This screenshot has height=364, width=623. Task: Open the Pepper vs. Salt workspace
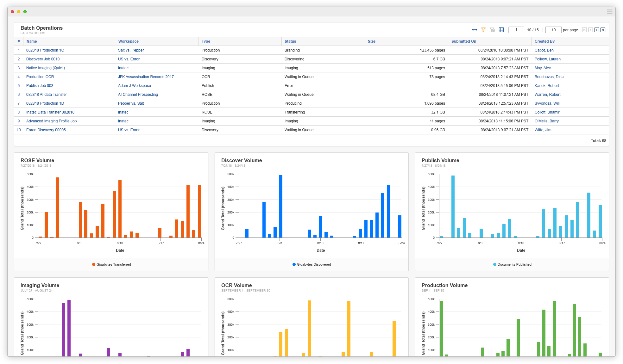click(x=131, y=103)
